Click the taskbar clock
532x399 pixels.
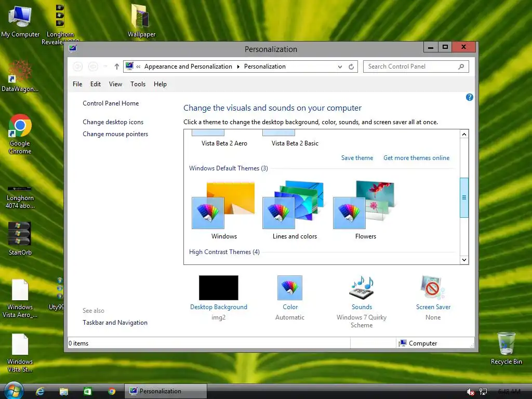tap(509, 391)
